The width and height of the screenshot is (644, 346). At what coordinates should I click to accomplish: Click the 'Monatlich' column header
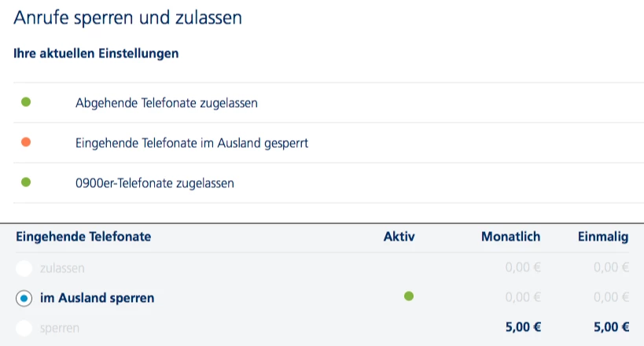pos(509,236)
